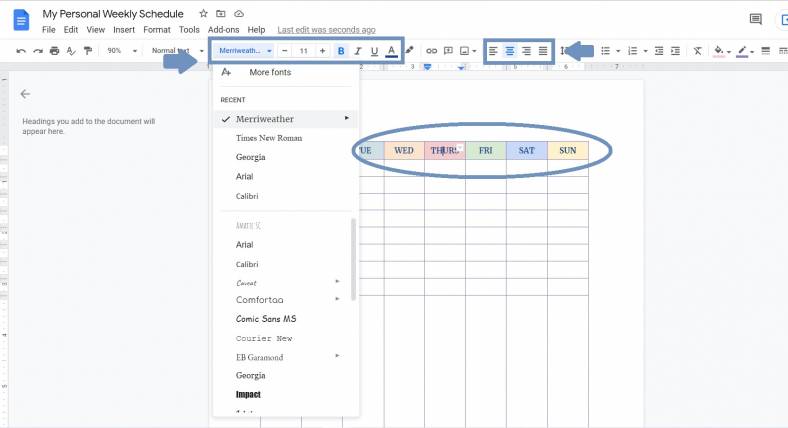Star the document
The height and width of the screenshot is (428, 788).
pos(203,14)
